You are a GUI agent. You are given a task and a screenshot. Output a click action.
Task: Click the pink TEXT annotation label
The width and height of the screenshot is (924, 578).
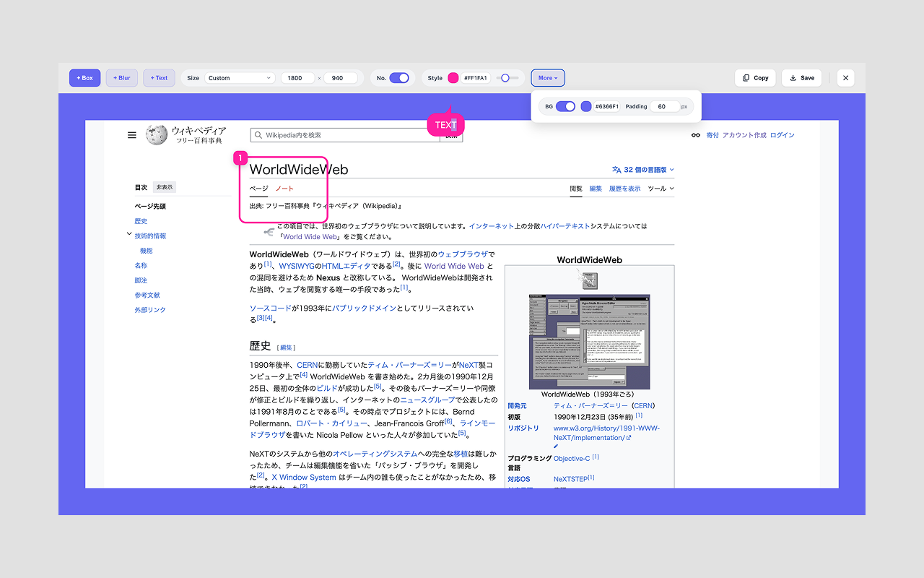click(x=445, y=126)
